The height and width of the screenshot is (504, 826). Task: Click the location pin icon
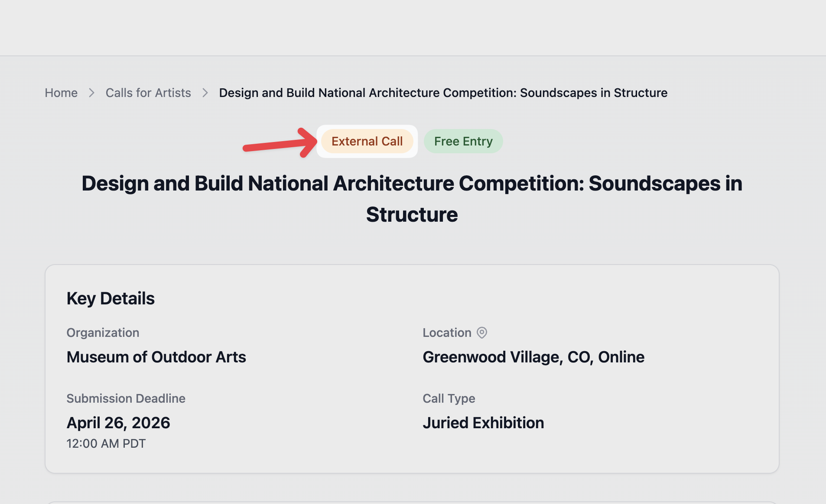pyautogui.click(x=481, y=333)
